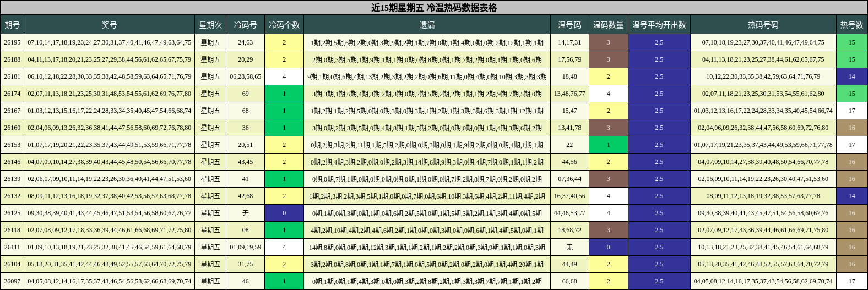Click warm numbers cell 17,56,79
The height and width of the screenshot is (290, 868).
(x=569, y=59)
